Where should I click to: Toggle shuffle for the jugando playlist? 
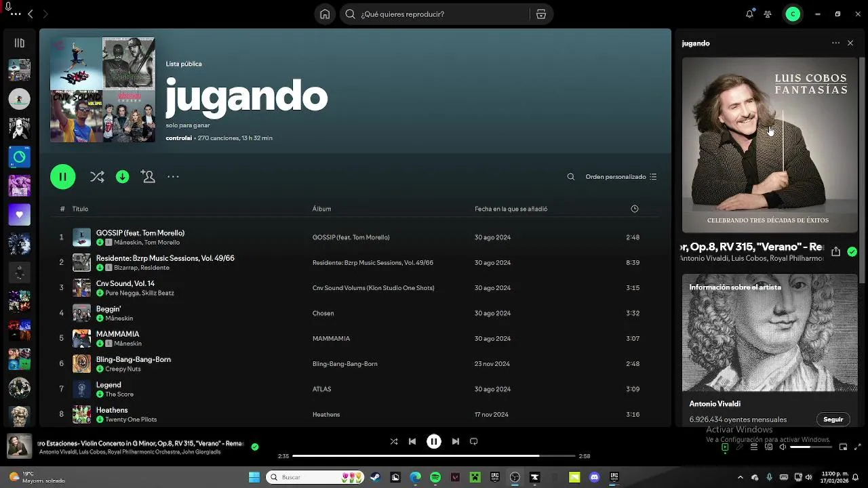tap(97, 177)
